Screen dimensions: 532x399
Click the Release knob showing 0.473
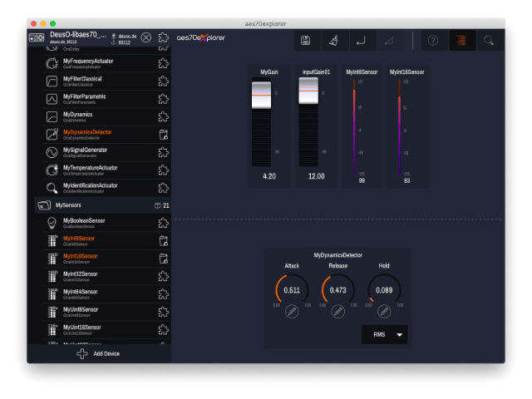[x=337, y=289]
